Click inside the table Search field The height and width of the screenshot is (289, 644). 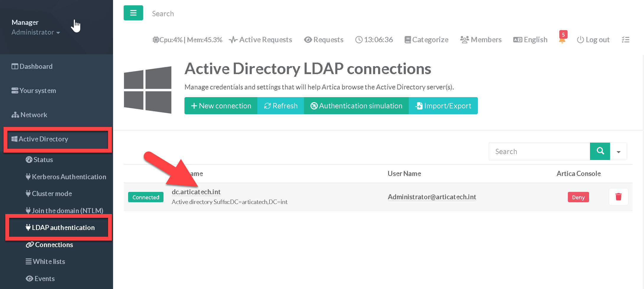tap(539, 152)
